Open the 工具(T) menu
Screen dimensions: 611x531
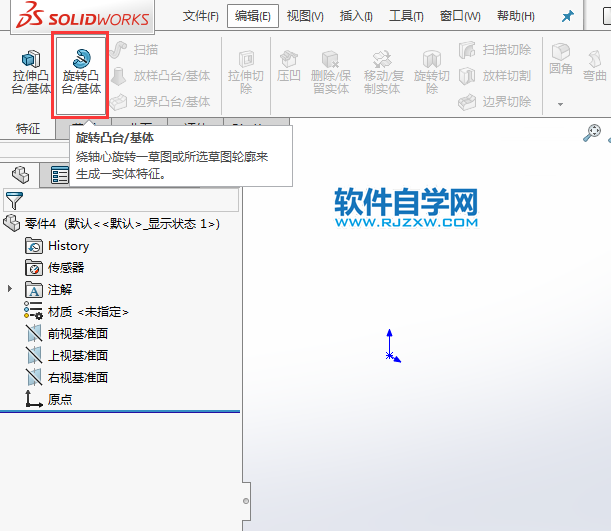pyautogui.click(x=406, y=16)
